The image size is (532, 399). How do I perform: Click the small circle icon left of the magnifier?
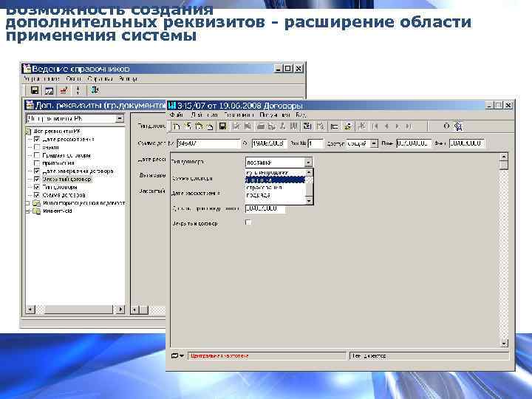(446, 126)
